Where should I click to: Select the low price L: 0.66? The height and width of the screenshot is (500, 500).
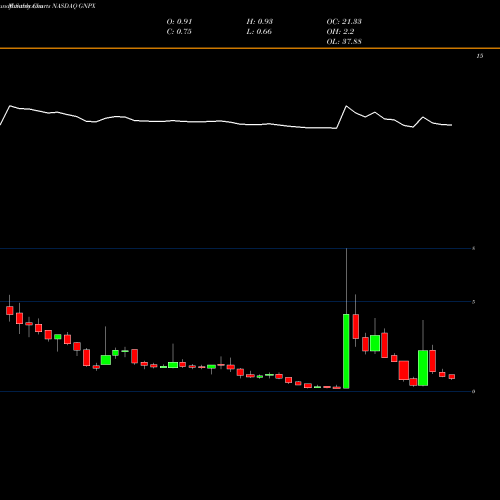[259, 32]
